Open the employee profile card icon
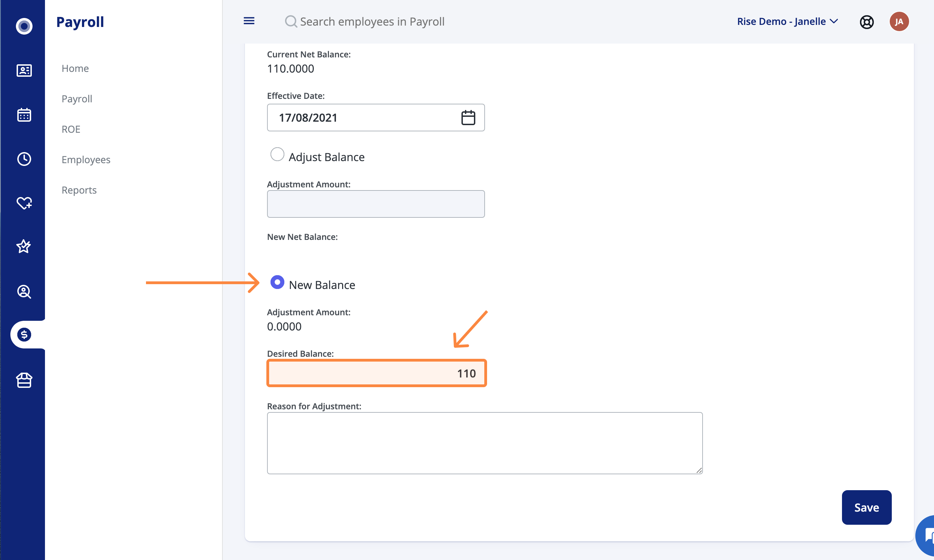The height and width of the screenshot is (560, 934). click(24, 71)
